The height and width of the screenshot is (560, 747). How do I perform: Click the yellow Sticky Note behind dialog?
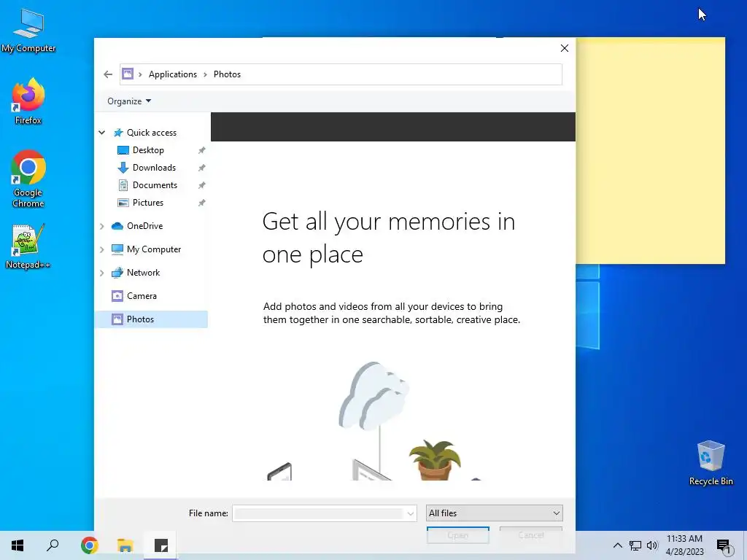[x=650, y=151]
